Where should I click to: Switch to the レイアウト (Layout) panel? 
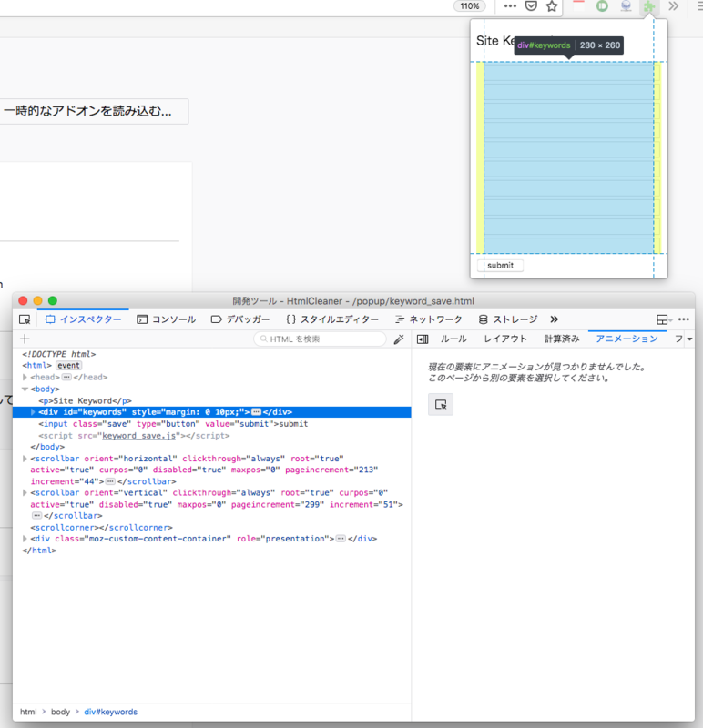point(505,339)
